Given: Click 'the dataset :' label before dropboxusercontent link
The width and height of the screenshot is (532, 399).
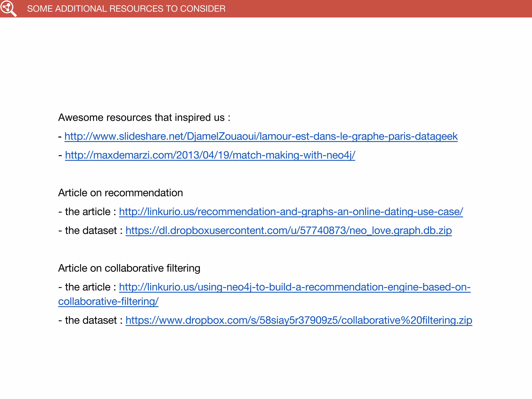Looking at the screenshot, I should tap(94, 231).
